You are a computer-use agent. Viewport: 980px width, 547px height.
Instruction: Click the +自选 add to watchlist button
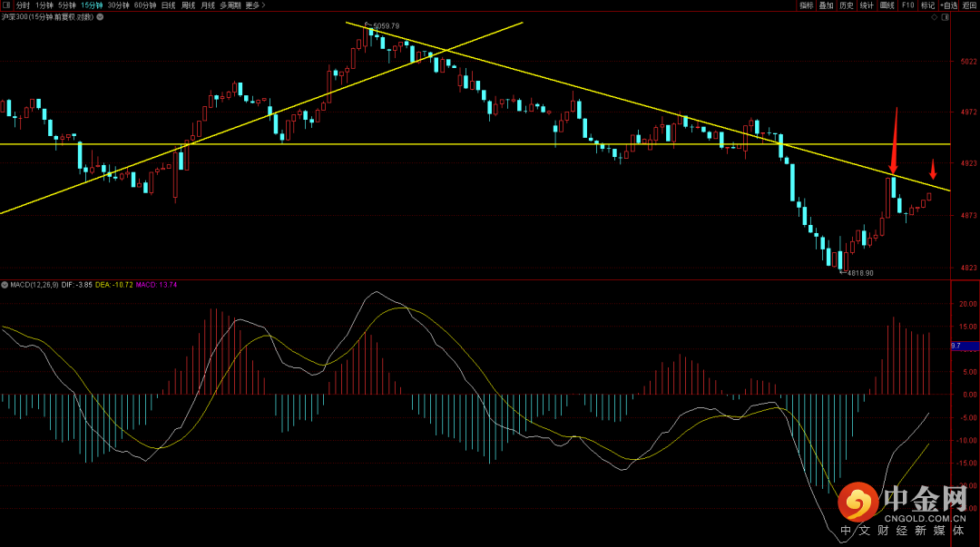[x=948, y=5]
